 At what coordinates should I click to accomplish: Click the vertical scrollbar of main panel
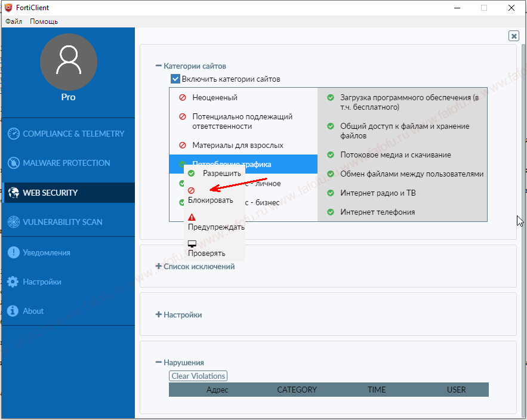pos(523,231)
